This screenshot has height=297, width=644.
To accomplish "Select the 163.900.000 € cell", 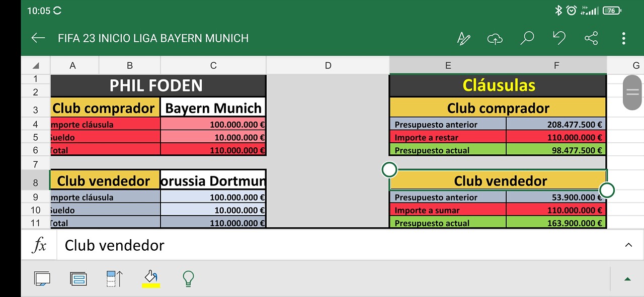I will tap(556, 223).
